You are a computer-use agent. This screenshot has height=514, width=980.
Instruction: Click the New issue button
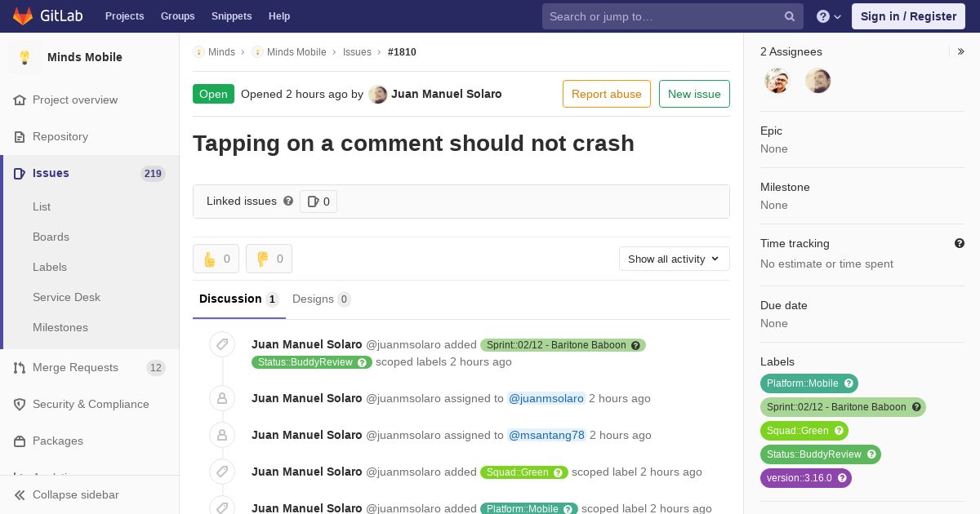coord(694,94)
